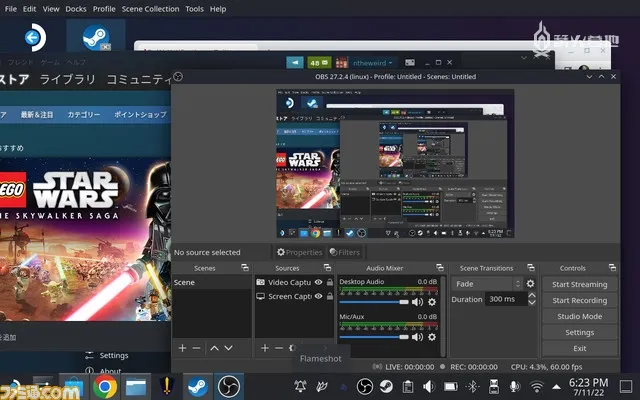640x400 pixels.
Task: Undock the Scene Transitions panel
Action: (x=531, y=268)
